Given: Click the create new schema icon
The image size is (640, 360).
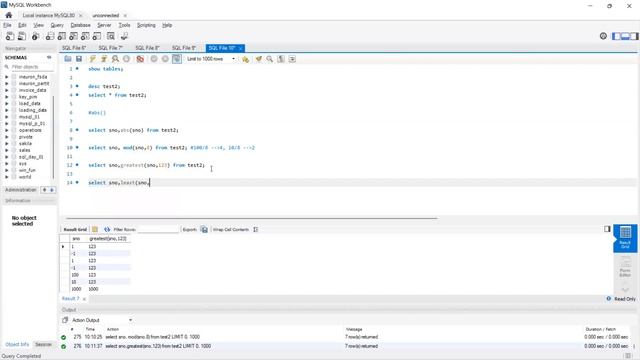Looking at the screenshot, I should [50, 36].
